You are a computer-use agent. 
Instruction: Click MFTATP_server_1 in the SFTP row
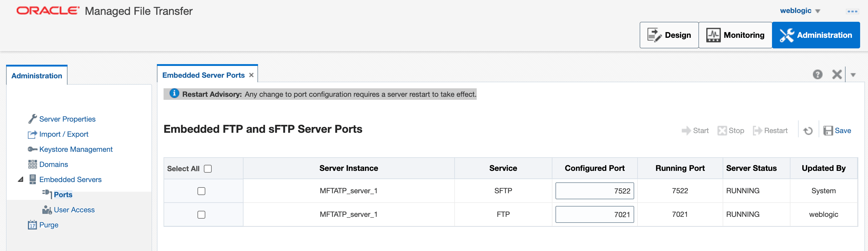348,191
